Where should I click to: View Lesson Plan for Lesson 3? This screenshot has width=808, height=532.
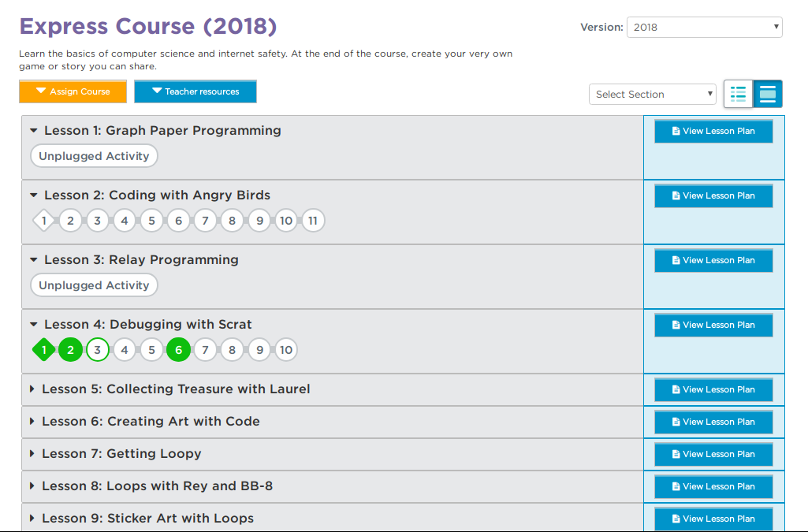[713, 260]
